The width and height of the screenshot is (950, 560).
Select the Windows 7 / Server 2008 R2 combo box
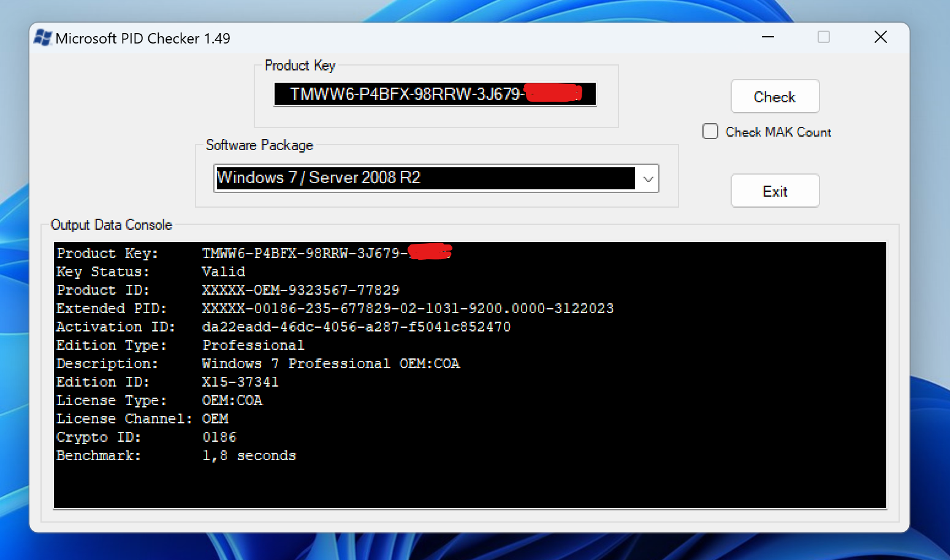tap(436, 178)
